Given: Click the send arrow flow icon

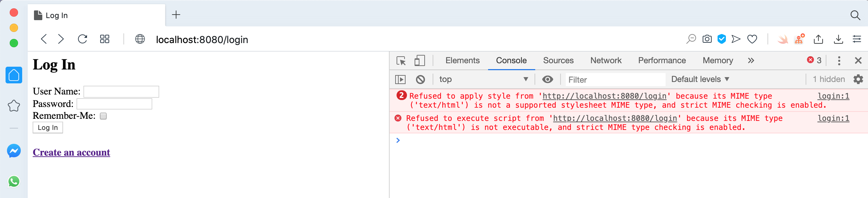Looking at the screenshot, I should pos(736,39).
